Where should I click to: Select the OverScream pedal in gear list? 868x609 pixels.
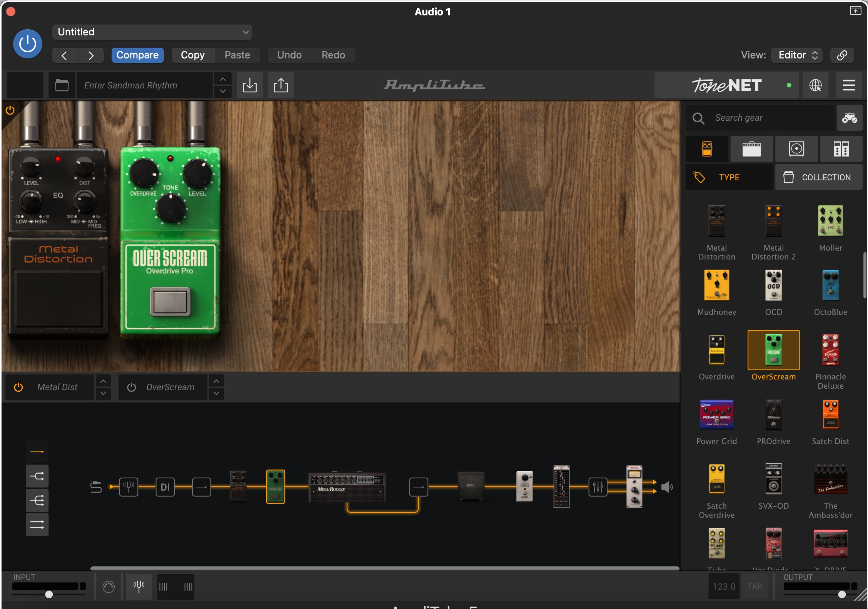[774, 350]
